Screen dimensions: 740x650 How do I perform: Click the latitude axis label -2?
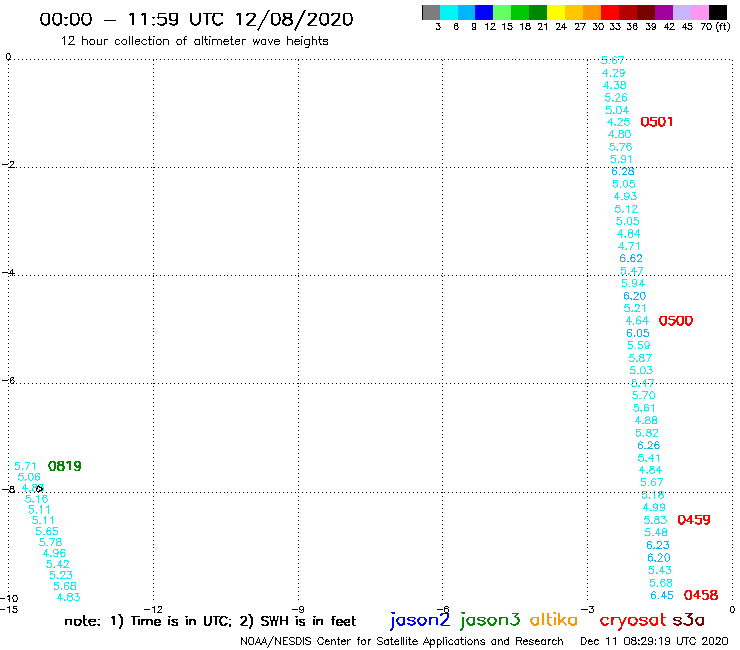(8, 164)
